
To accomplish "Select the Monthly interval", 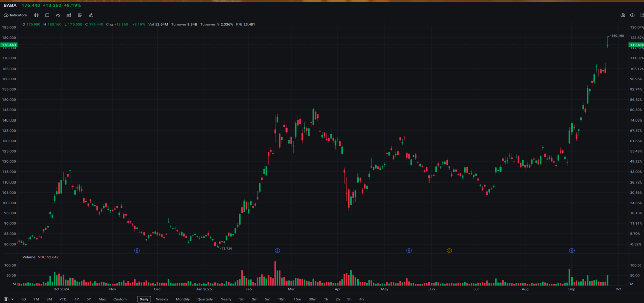I will coord(183,299).
